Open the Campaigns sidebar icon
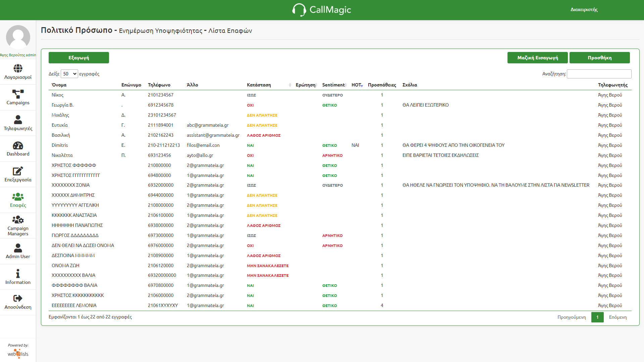This screenshot has height=362, width=644. click(18, 94)
